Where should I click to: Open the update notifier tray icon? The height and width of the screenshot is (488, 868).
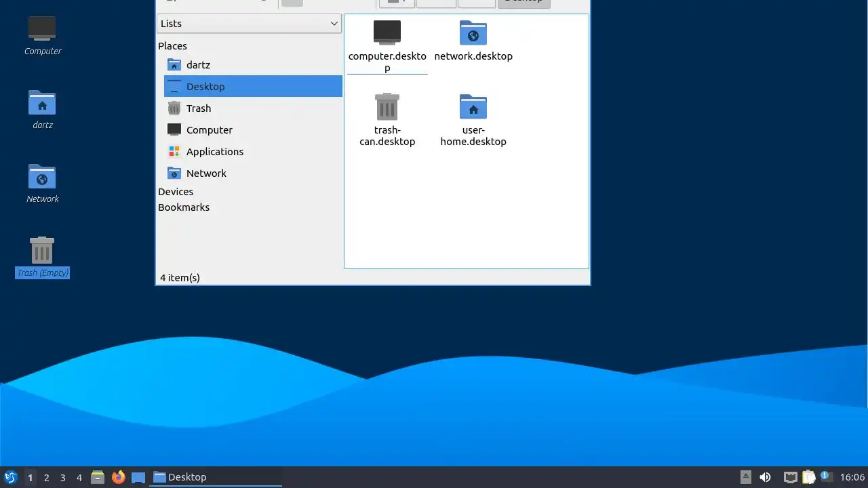click(x=826, y=476)
